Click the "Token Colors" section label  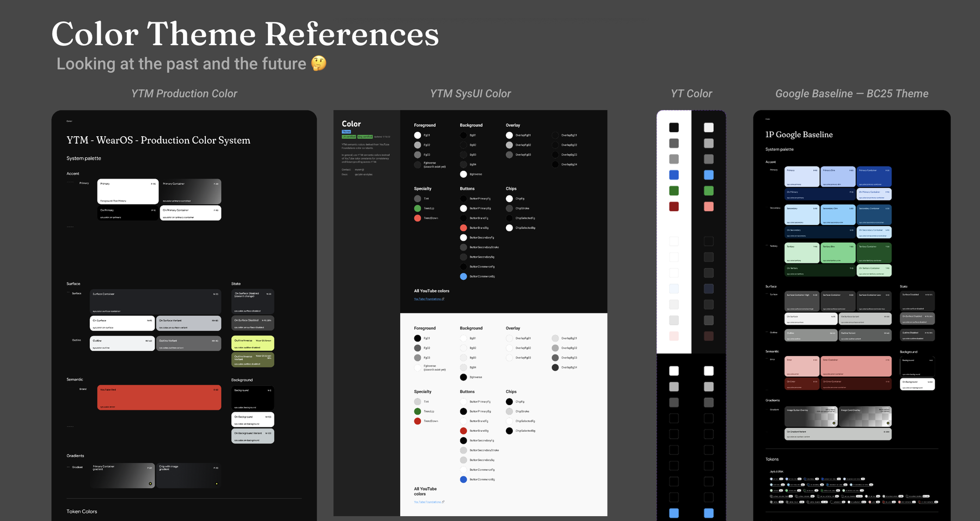coord(82,512)
